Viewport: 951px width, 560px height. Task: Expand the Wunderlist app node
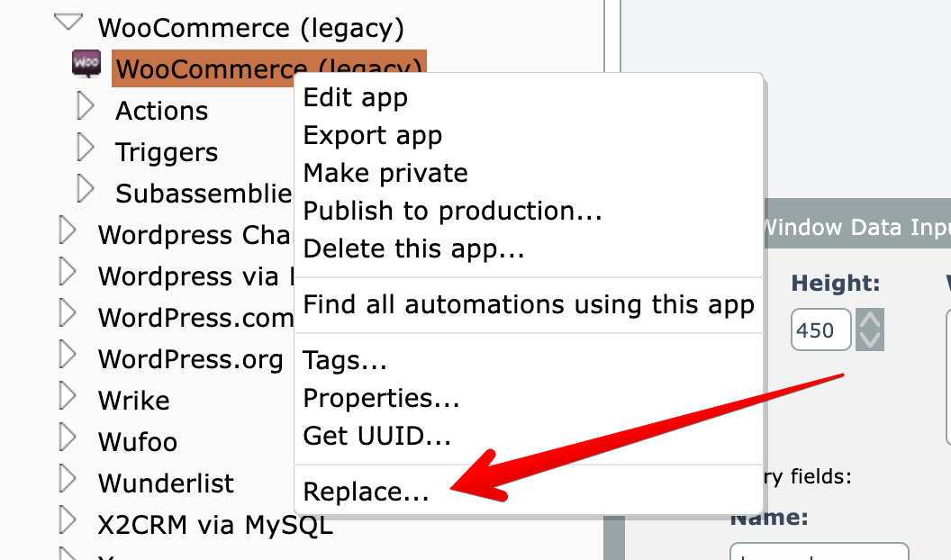pyautogui.click(x=68, y=481)
